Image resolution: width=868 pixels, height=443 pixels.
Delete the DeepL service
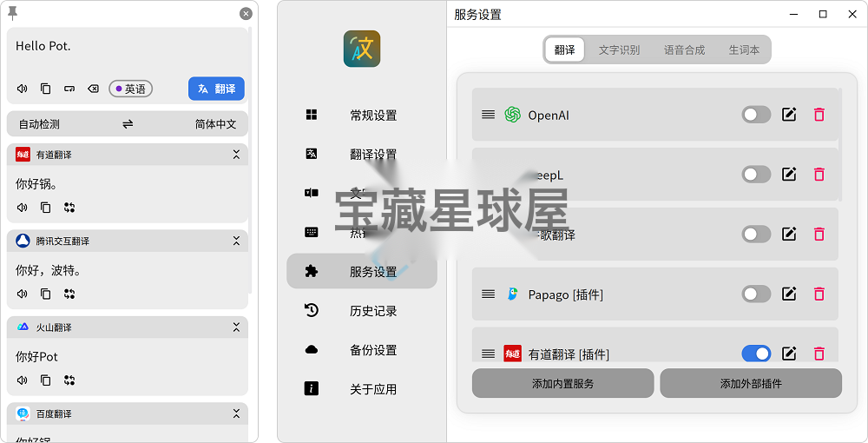click(819, 175)
